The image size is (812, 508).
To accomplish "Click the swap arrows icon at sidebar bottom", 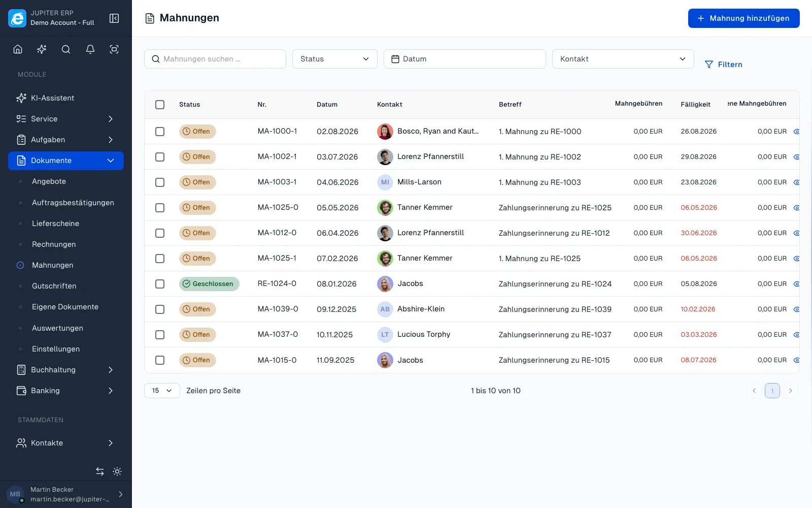I will click(x=100, y=471).
